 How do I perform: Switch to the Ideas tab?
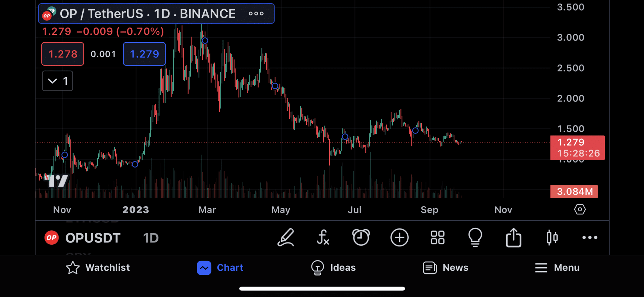click(333, 268)
